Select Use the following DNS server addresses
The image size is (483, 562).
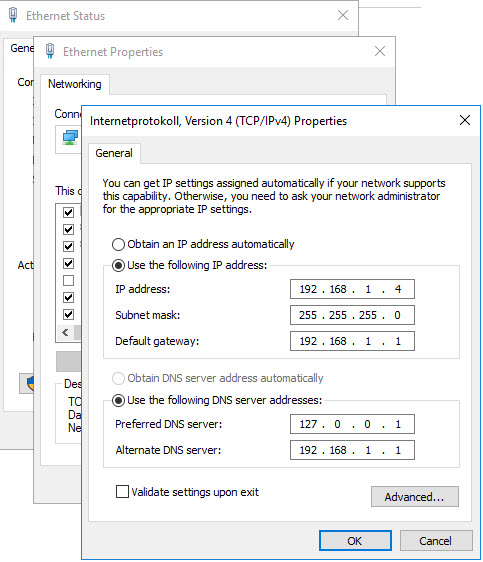click(x=118, y=400)
